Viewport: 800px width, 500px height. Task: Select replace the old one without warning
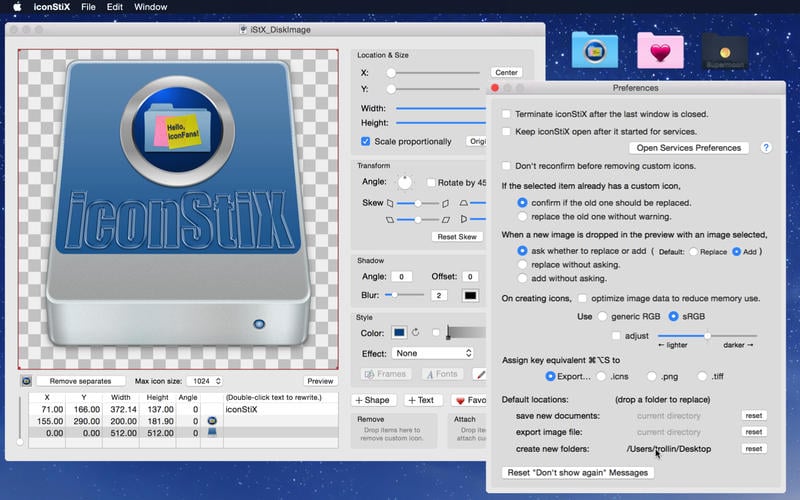(x=522, y=216)
